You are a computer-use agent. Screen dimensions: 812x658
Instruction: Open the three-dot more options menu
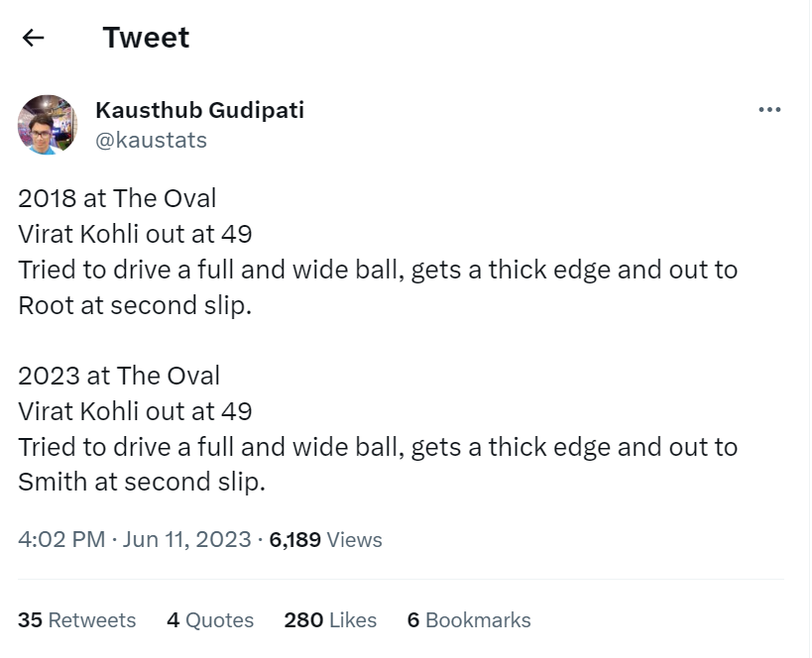click(768, 110)
